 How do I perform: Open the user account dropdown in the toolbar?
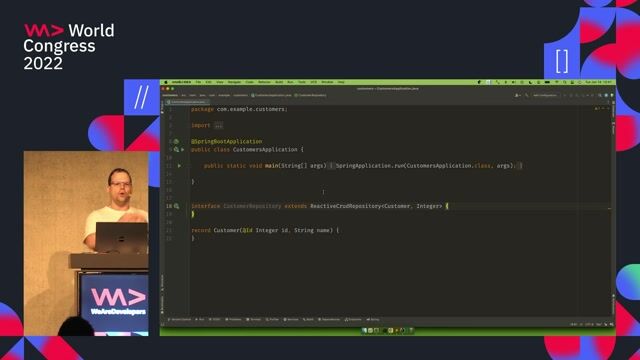[x=517, y=96]
